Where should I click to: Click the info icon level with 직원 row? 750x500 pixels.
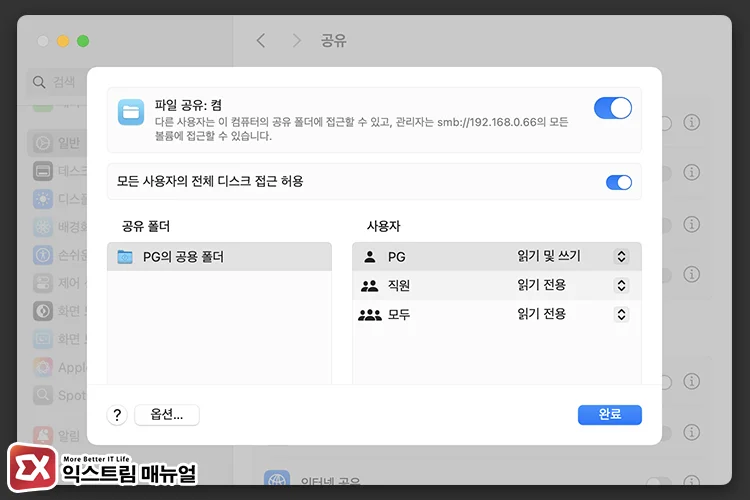(x=692, y=274)
